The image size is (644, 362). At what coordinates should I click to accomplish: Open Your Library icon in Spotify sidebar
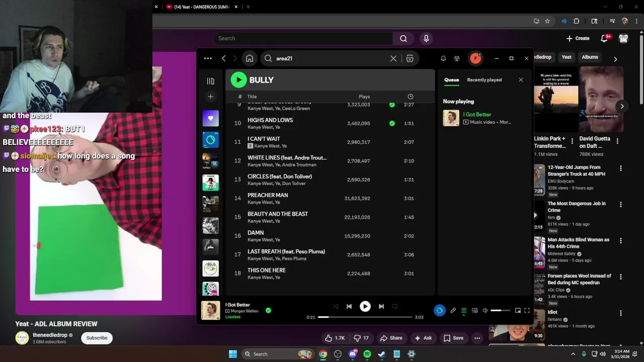211,81
